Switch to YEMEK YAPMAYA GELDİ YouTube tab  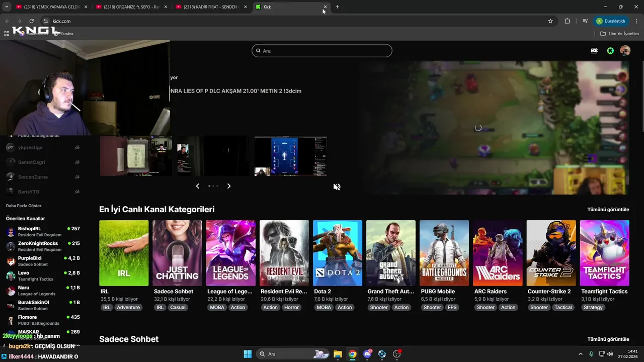pyautogui.click(x=50, y=7)
